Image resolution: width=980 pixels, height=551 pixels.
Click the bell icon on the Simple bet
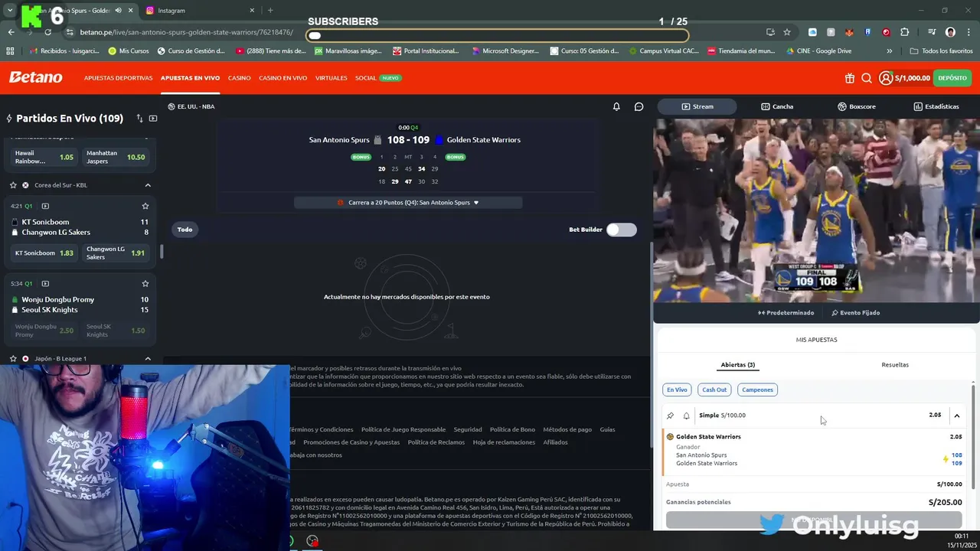[686, 416]
